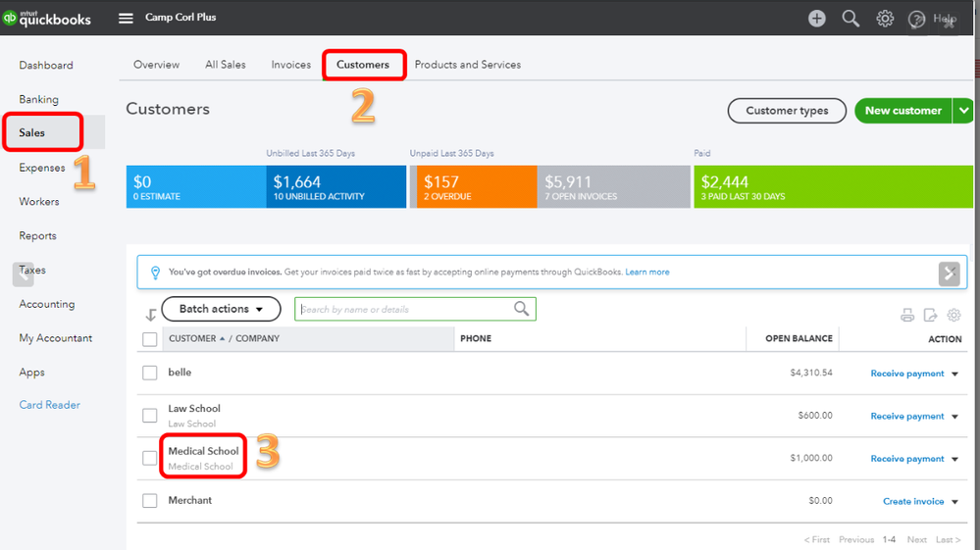Open the Create plus icon
Screen dimensions: 980x550
coord(816,18)
